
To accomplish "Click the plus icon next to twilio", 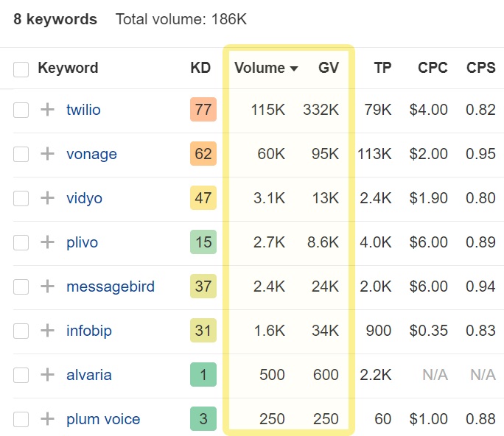I will pos(47,110).
